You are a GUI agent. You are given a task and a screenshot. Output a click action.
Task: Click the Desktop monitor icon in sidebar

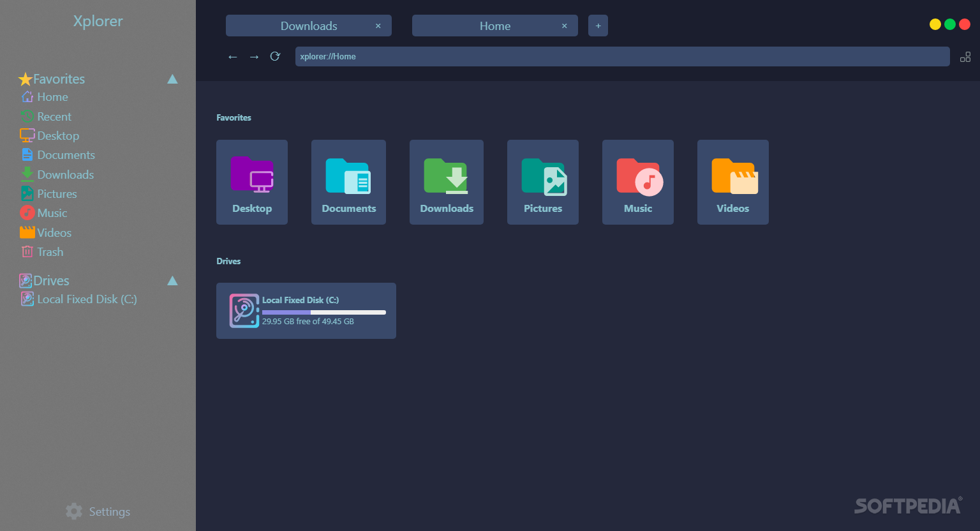(27, 135)
